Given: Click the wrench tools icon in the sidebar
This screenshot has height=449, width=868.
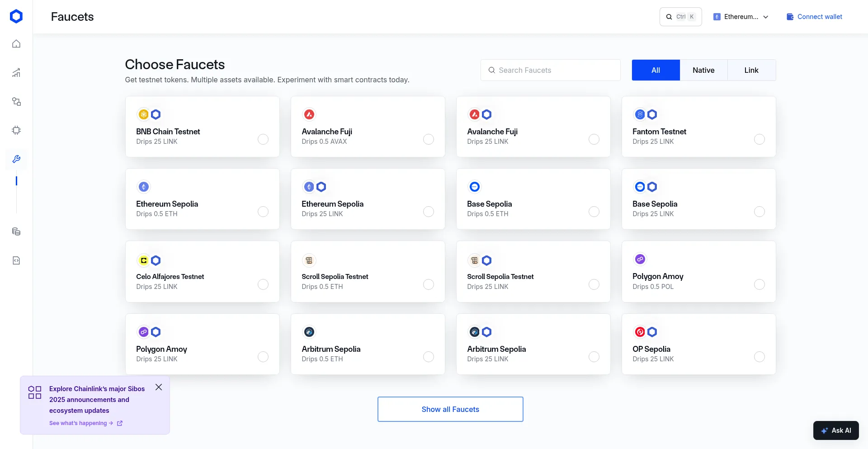Looking at the screenshot, I should pyautogui.click(x=16, y=159).
